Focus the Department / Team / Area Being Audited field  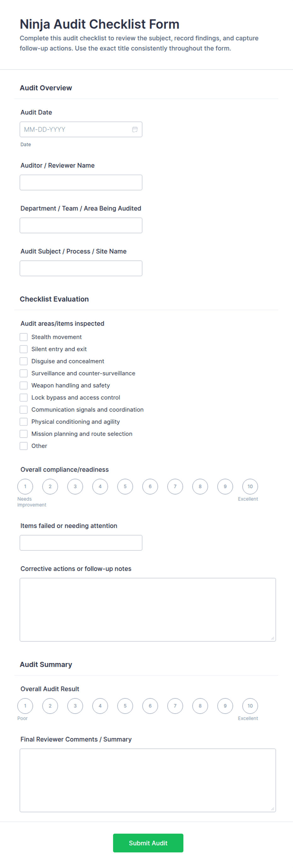(81, 225)
